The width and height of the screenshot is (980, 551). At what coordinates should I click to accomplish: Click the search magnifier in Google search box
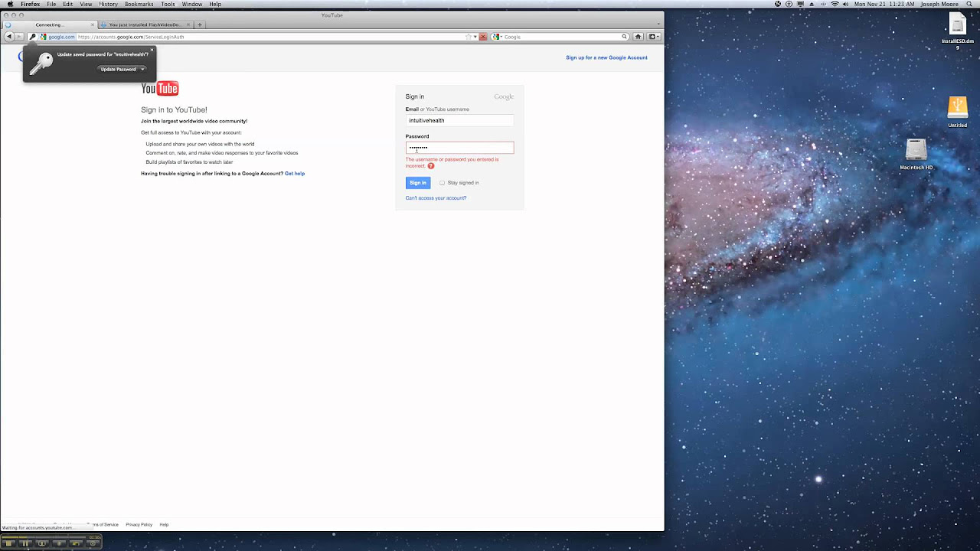click(625, 37)
